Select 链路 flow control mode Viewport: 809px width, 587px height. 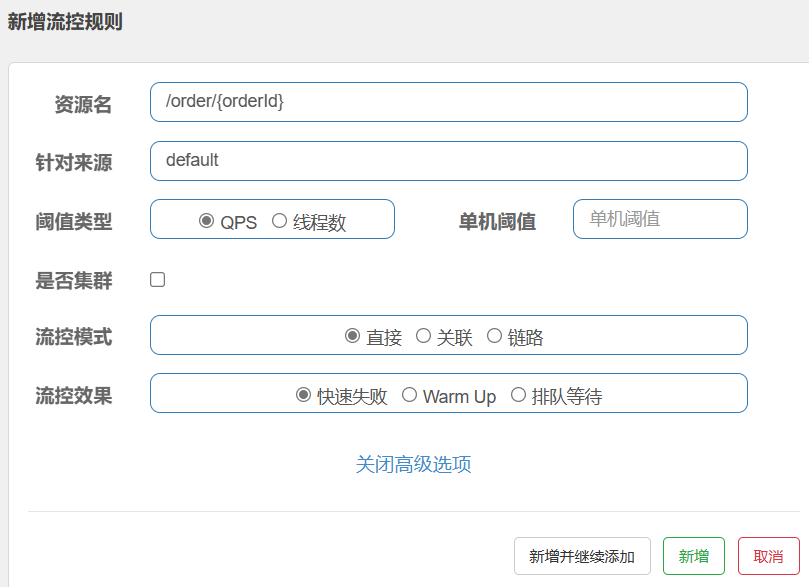click(x=494, y=336)
